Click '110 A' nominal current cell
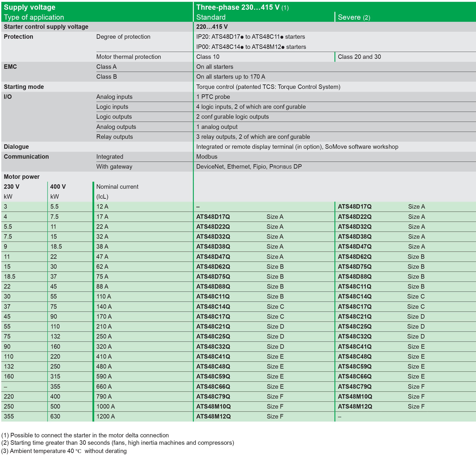Image resolution: width=476 pixels, height=464 pixels. click(104, 297)
